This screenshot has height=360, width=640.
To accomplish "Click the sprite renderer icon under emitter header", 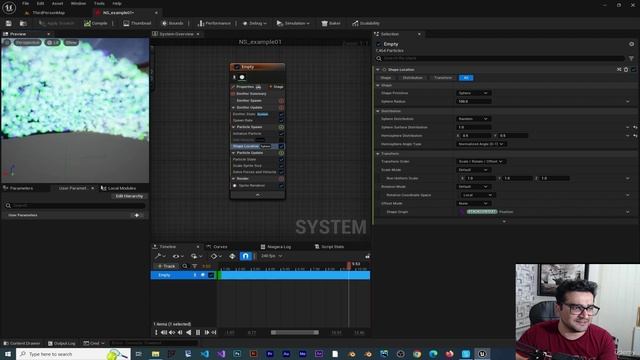I will click(x=242, y=77).
